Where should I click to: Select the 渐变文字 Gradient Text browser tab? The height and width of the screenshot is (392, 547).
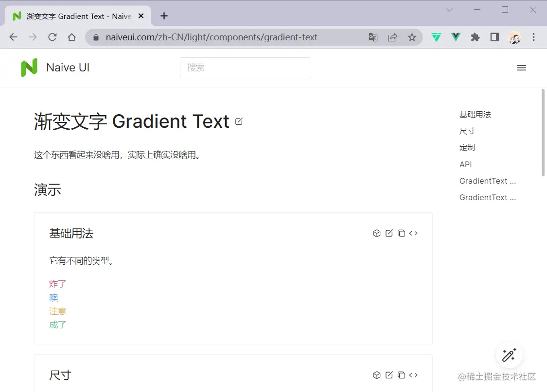pyautogui.click(x=78, y=16)
